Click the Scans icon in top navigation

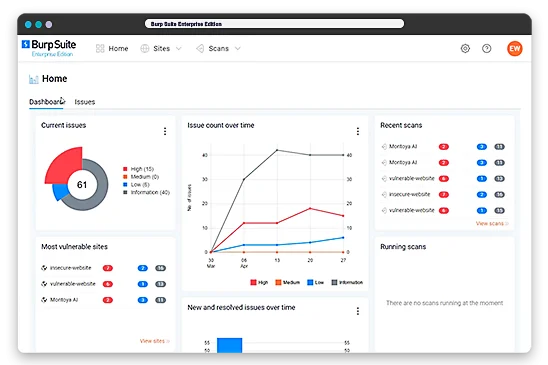[x=200, y=49]
